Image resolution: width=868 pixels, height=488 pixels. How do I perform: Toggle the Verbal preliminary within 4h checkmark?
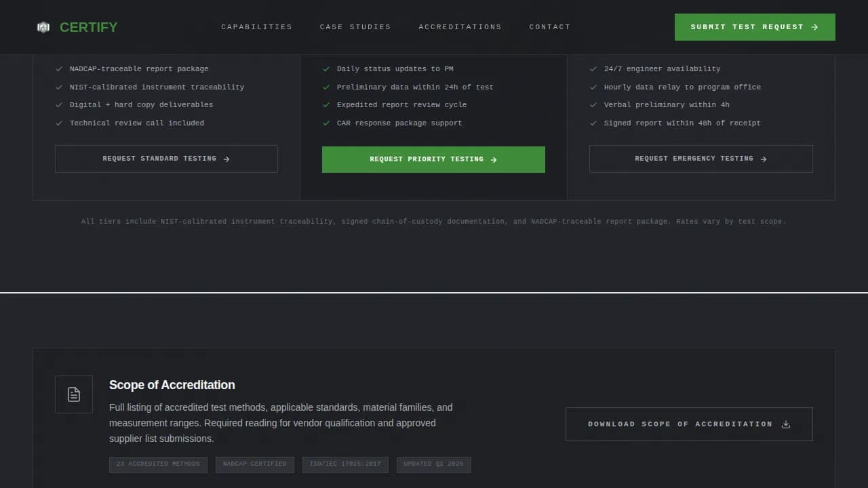(593, 104)
